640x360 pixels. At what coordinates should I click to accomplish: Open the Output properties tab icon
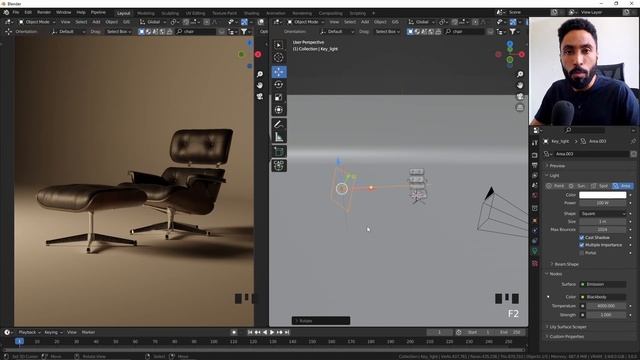[535, 165]
